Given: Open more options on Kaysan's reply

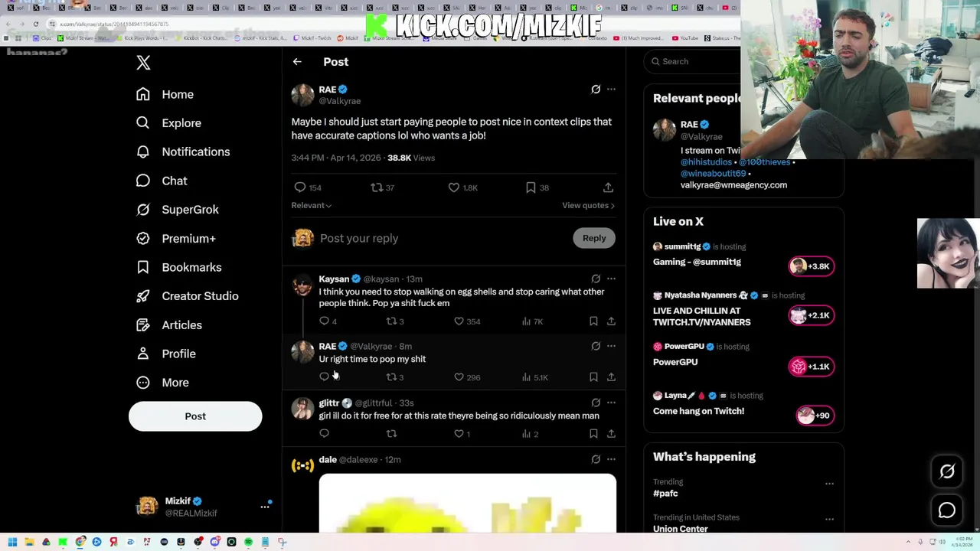Looking at the screenshot, I should pos(611,279).
